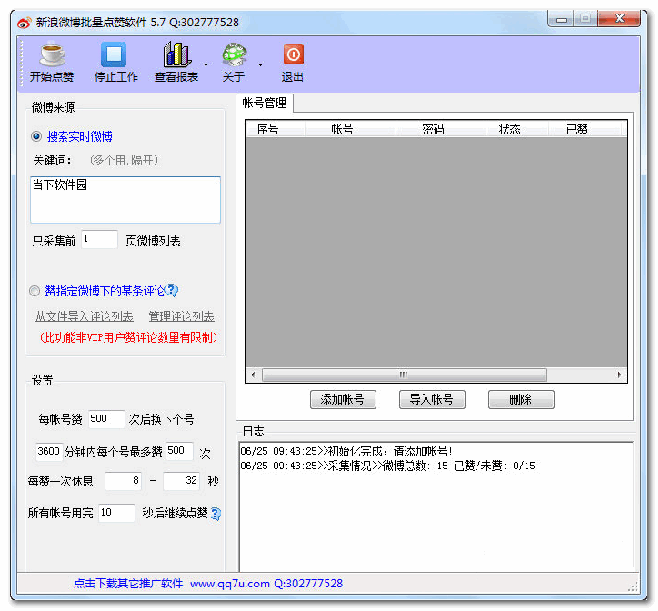Screen dimensions: 658x611
Task: Click the left scroll arrow of account table
Action: pyautogui.click(x=253, y=375)
